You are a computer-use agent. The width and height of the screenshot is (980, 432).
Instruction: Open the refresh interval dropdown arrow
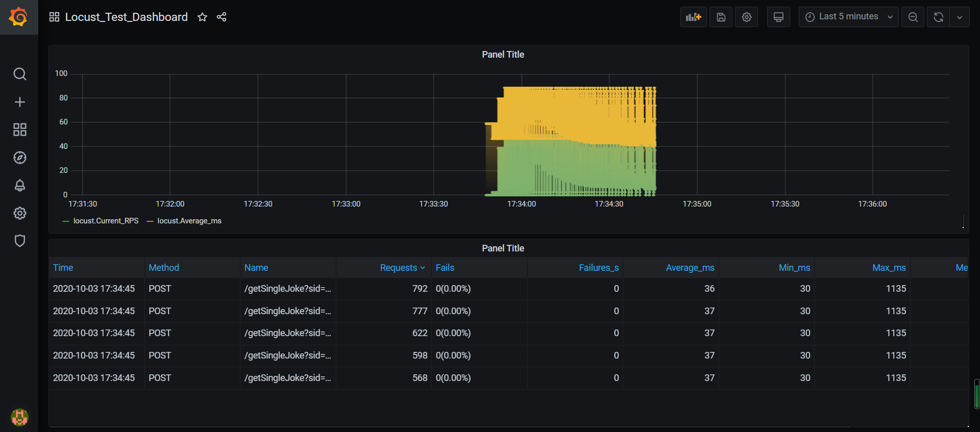960,17
